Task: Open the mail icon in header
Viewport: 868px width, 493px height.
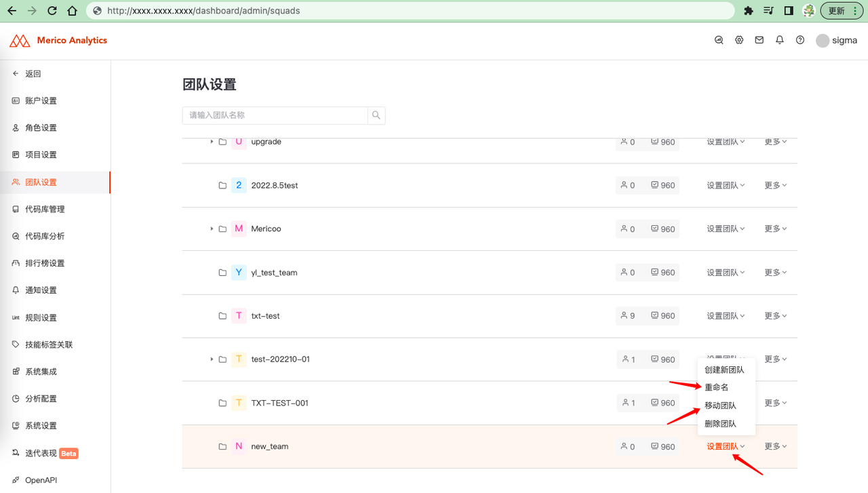Action: coord(759,40)
